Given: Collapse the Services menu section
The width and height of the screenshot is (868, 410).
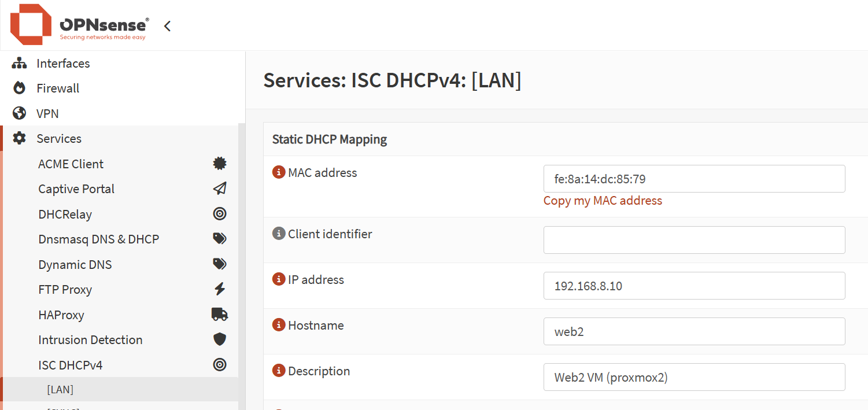Looking at the screenshot, I should pos(59,139).
